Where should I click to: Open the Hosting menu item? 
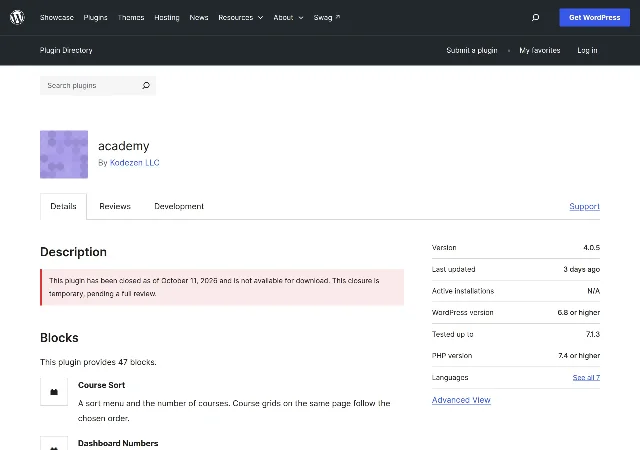tap(167, 18)
